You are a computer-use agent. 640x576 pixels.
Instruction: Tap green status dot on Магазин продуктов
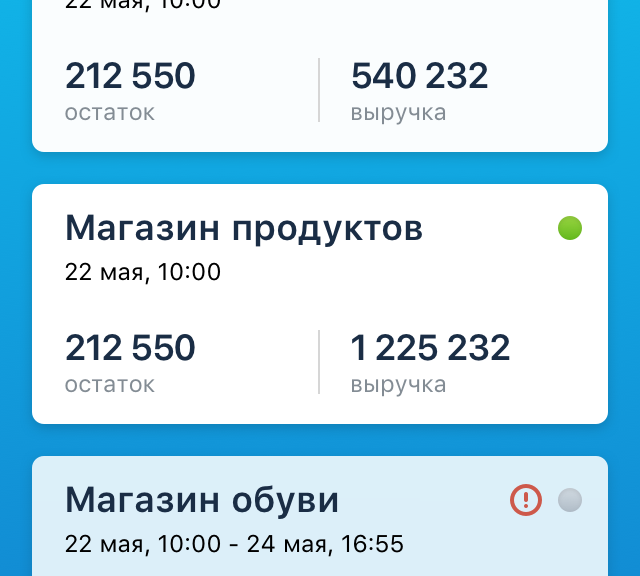pyautogui.click(x=570, y=228)
